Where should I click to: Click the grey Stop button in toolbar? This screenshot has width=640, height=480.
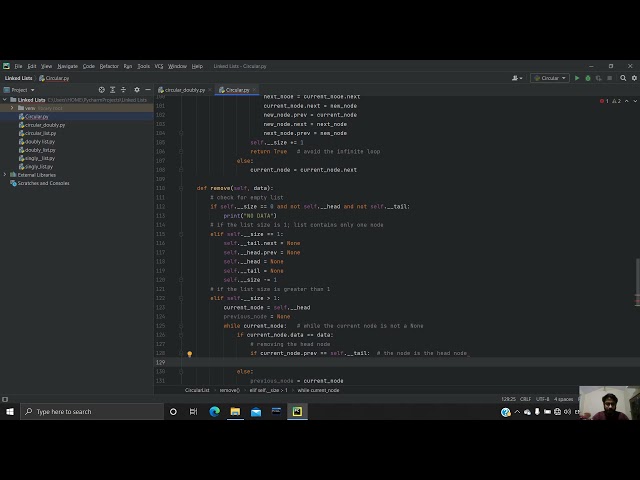click(609, 78)
